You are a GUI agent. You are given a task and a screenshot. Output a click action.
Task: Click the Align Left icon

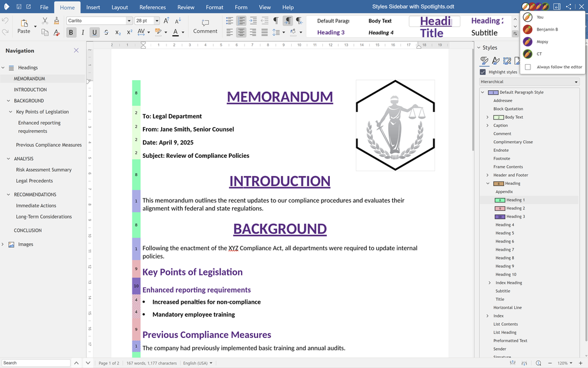(229, 32)
